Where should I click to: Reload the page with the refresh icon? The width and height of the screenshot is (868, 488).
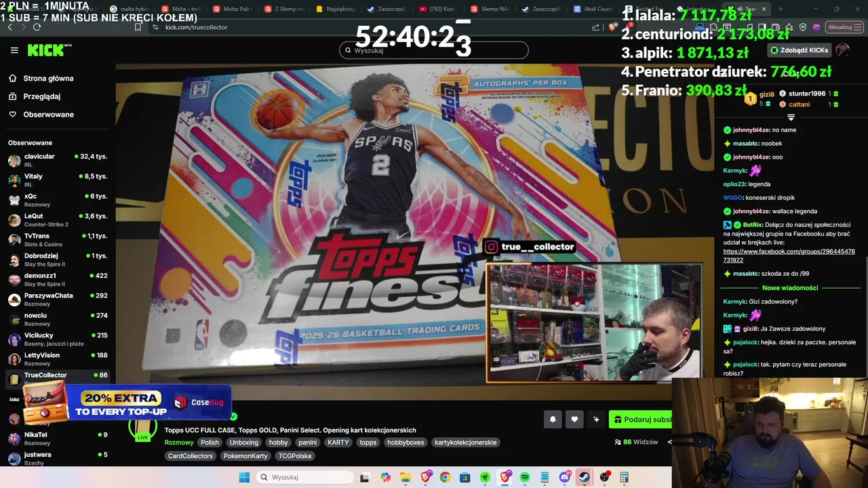37,27
